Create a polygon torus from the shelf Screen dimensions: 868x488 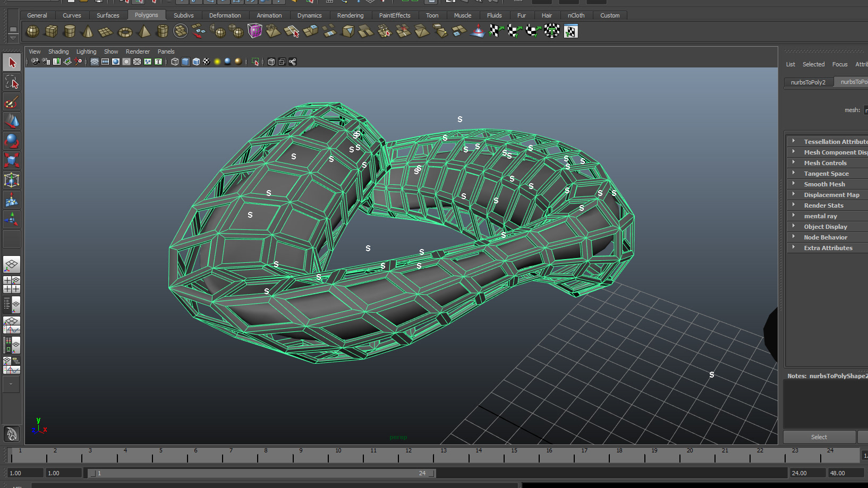125,31
